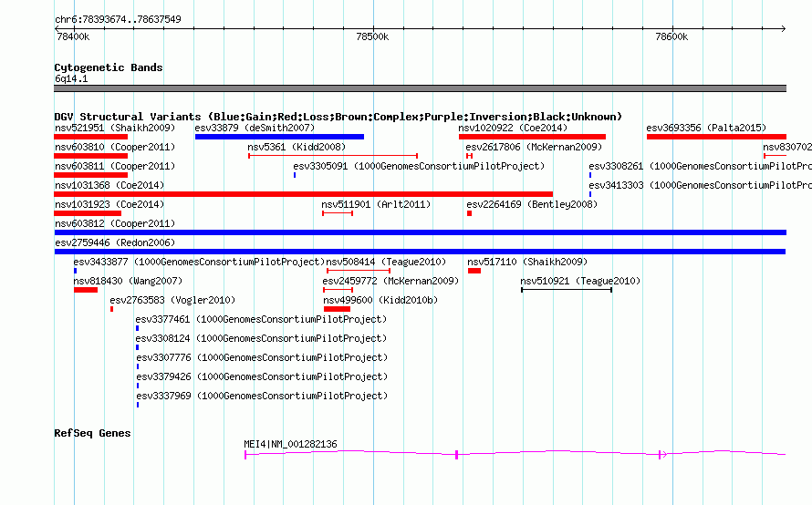
Task: Click nsv517110 (Shaikh2009) variant label
Action: click(x=527, y=262)
